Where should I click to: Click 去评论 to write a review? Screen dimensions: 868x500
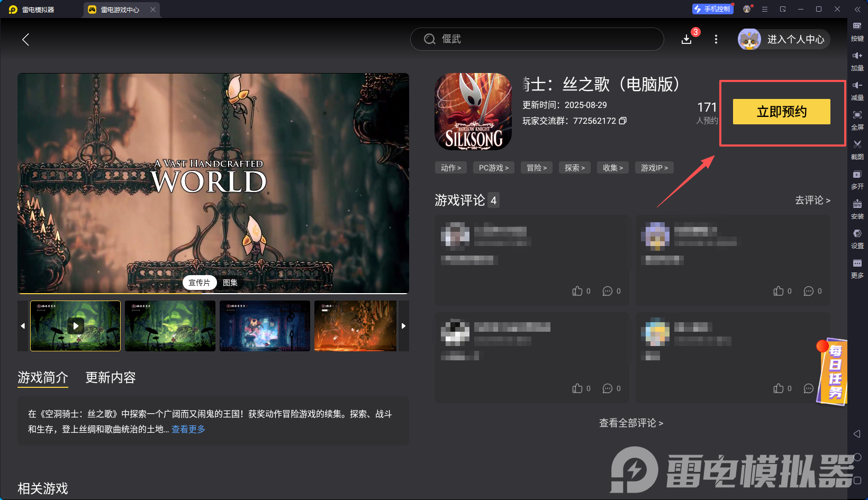813,200
